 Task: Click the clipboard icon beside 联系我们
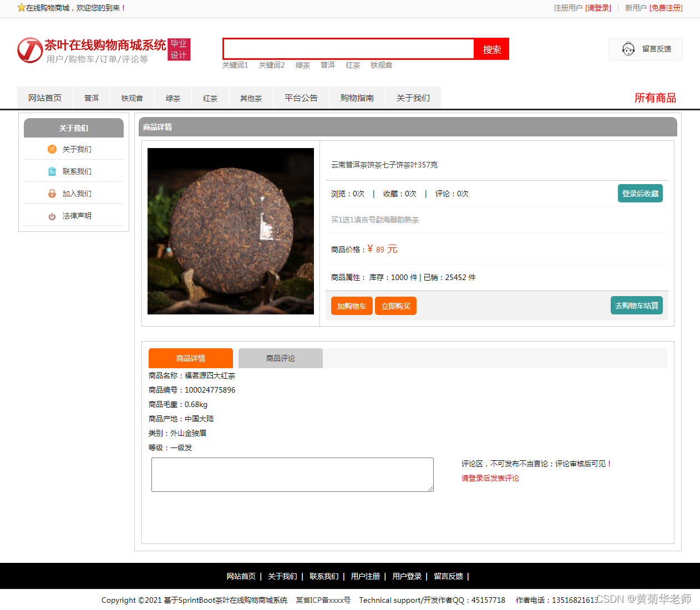pos(52,171)
